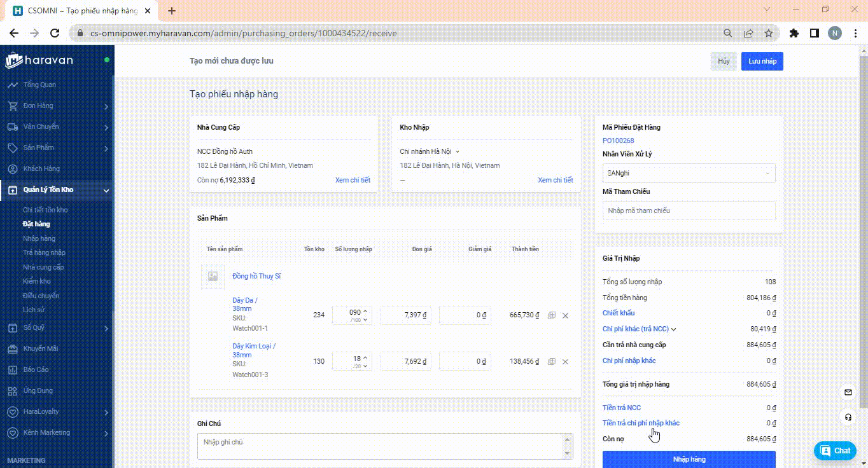
Task: Expand the Sản Phẩm menu arrow
Action: coord(106,148)
